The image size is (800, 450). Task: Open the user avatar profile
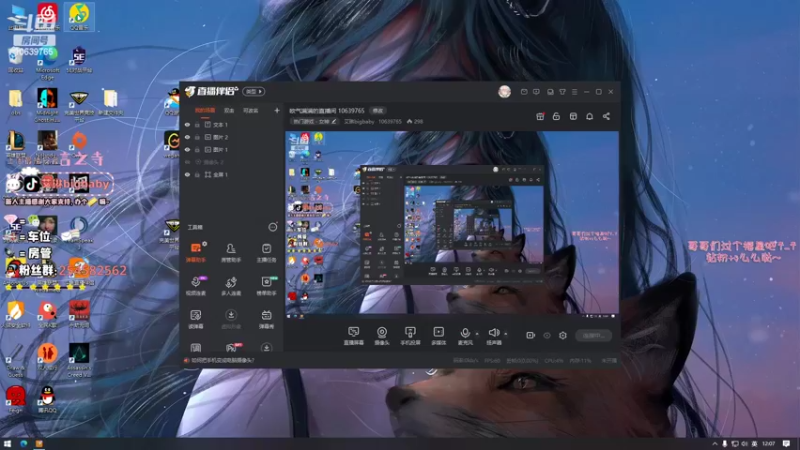pos(504,91)
